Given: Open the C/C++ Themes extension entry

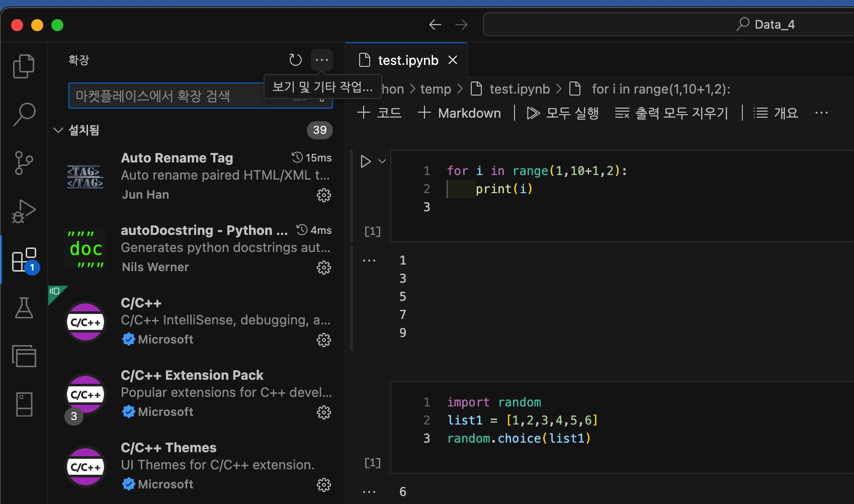Looking at the screenshot, I should pyautogui.click(x=197, y=466).
